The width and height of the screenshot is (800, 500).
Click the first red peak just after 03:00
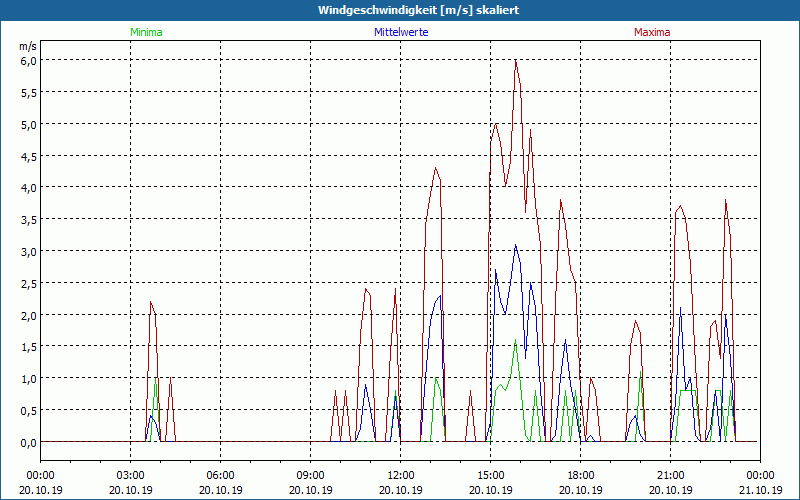click(151, 302)
